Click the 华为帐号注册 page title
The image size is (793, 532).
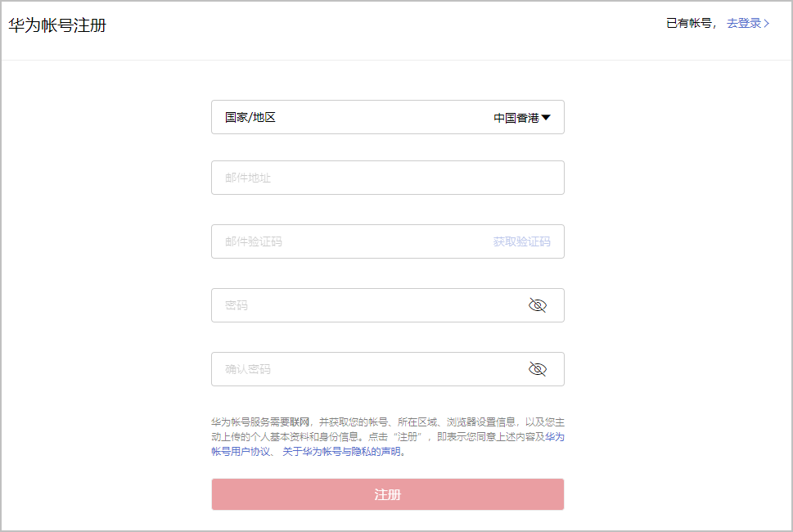point(57,25)
